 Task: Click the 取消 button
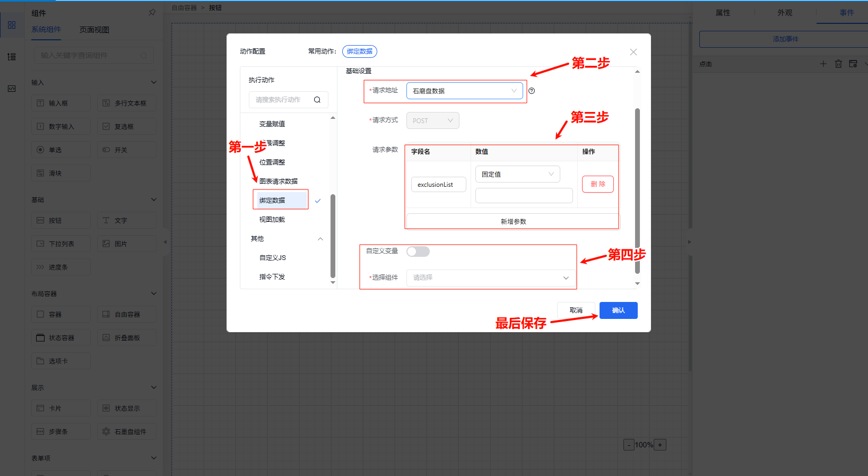(576, 310)
